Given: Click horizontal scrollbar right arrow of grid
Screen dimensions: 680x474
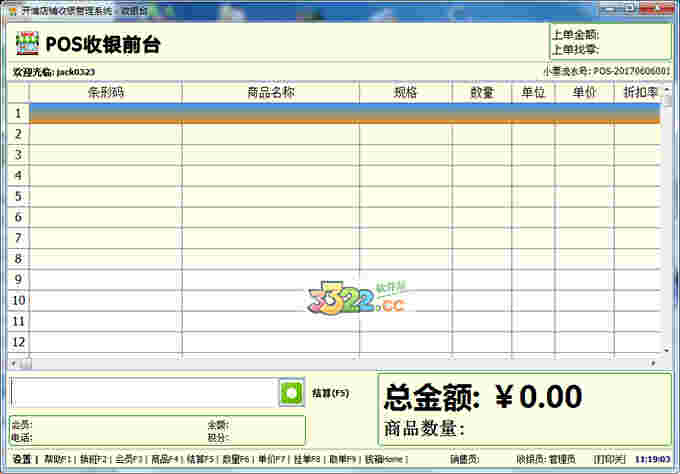Looking at the screenshot, I should click(654, 363).
